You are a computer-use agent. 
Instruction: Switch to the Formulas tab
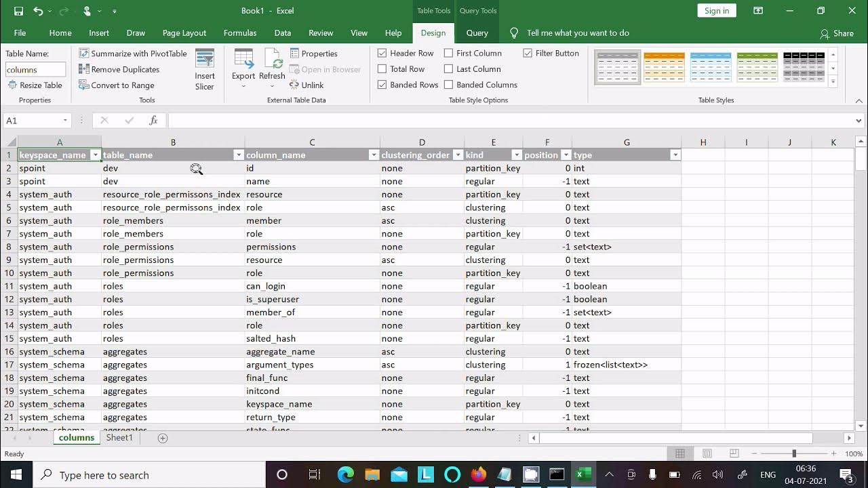click(x=240, y=33)
